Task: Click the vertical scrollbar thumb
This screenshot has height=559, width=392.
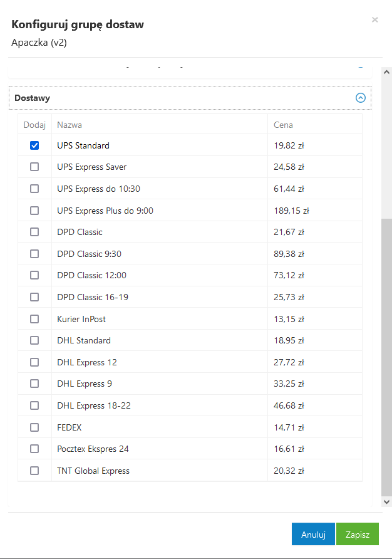Action: [386, 357]
